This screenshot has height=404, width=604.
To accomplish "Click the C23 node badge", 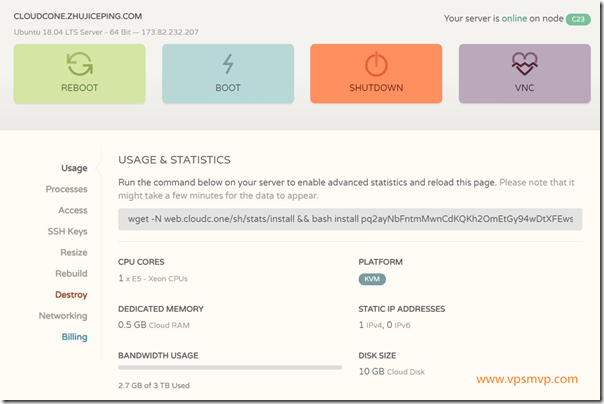I will [578, 19].
